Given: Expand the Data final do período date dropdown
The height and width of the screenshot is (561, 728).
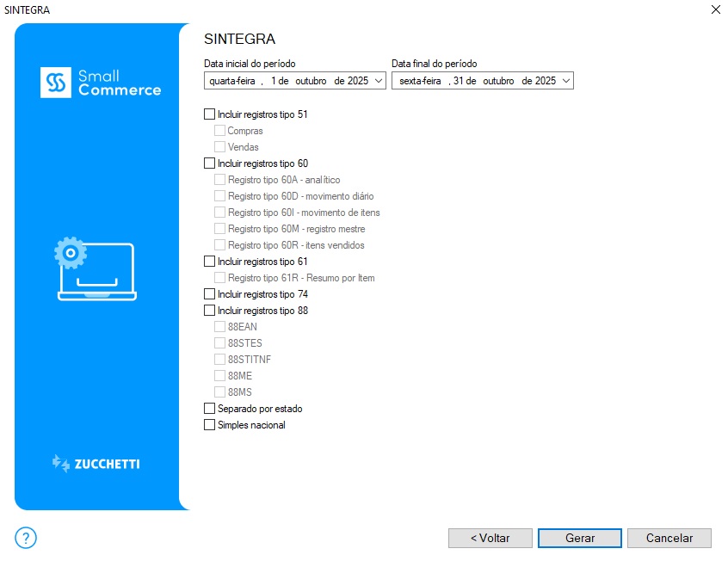Looking at the screenshot, I should (x=565, y=81).
